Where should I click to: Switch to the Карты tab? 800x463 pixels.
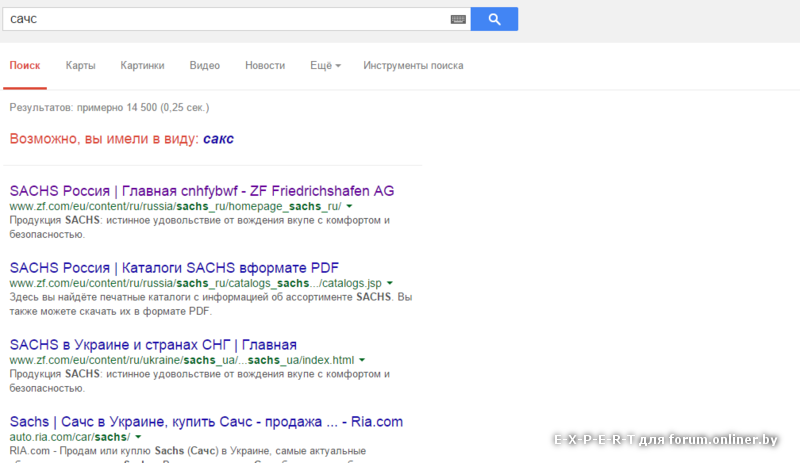pyautogui.click(x=81, y=65)
